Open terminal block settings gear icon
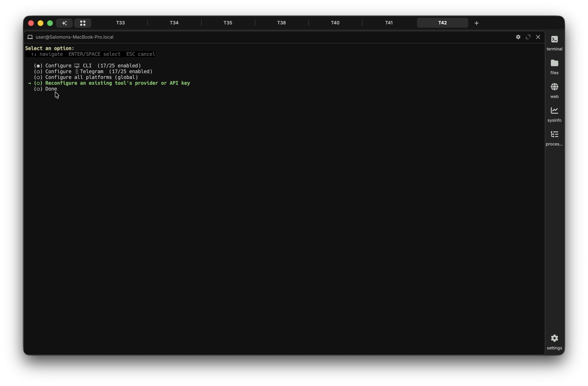Image resolution: width=588 pixels, height=386 pixels. click(x=518, y=37)
